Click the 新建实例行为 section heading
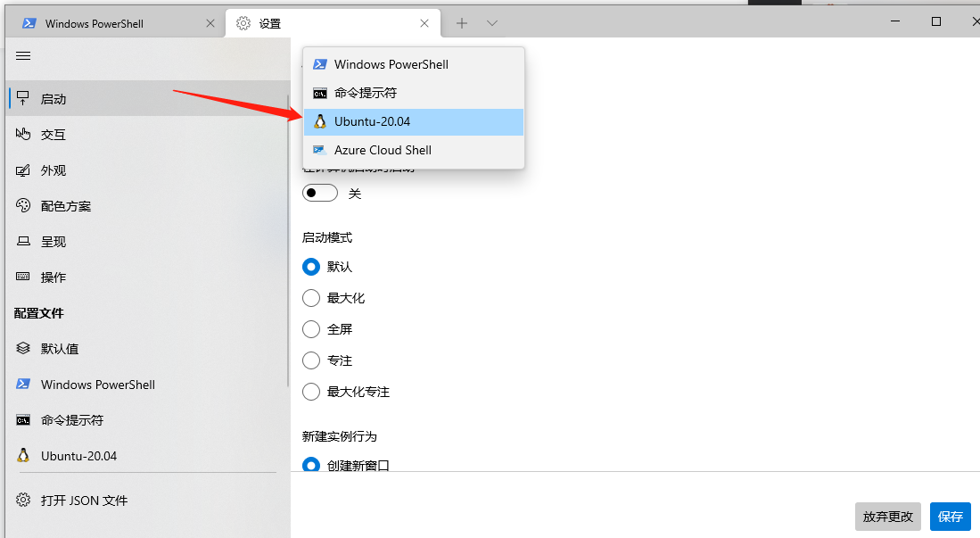This screenshot has height=538, width=980. click(340, 436)
